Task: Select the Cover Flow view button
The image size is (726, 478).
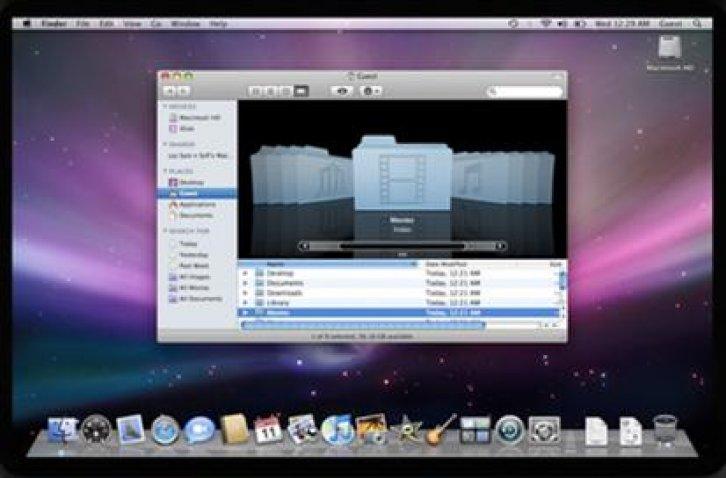Action: pyautogui.click(x=301, y=91)
